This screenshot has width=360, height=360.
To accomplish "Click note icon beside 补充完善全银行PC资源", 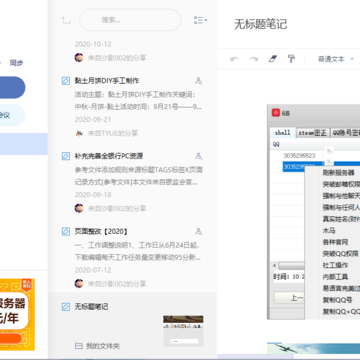I will (x=66, y=156).
